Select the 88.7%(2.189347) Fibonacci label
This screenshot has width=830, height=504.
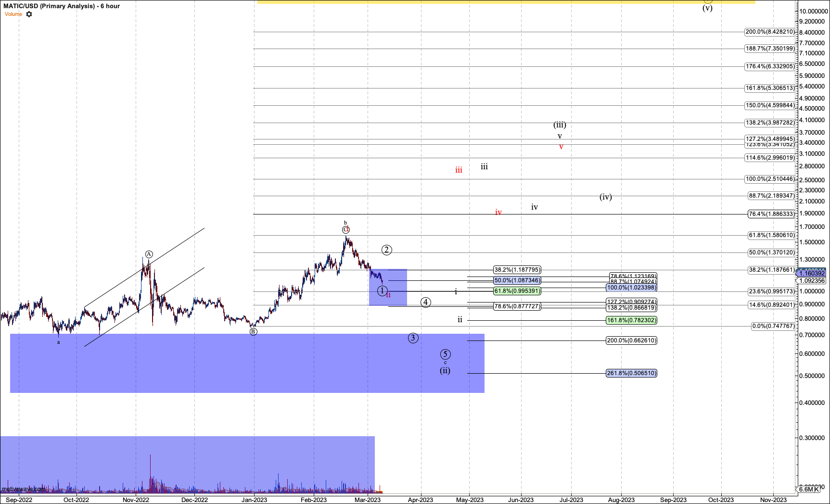point(772,196)
